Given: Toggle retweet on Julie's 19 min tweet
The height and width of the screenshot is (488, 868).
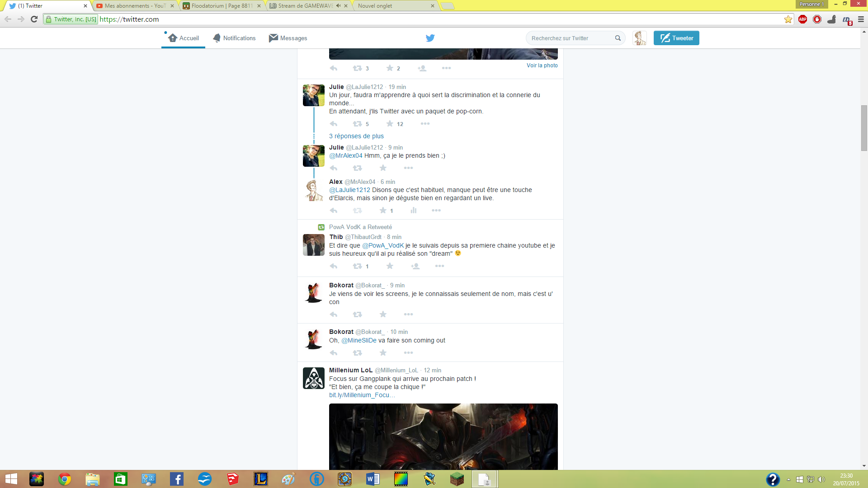Looking at the screenshot, I should (x=357, y=124).
